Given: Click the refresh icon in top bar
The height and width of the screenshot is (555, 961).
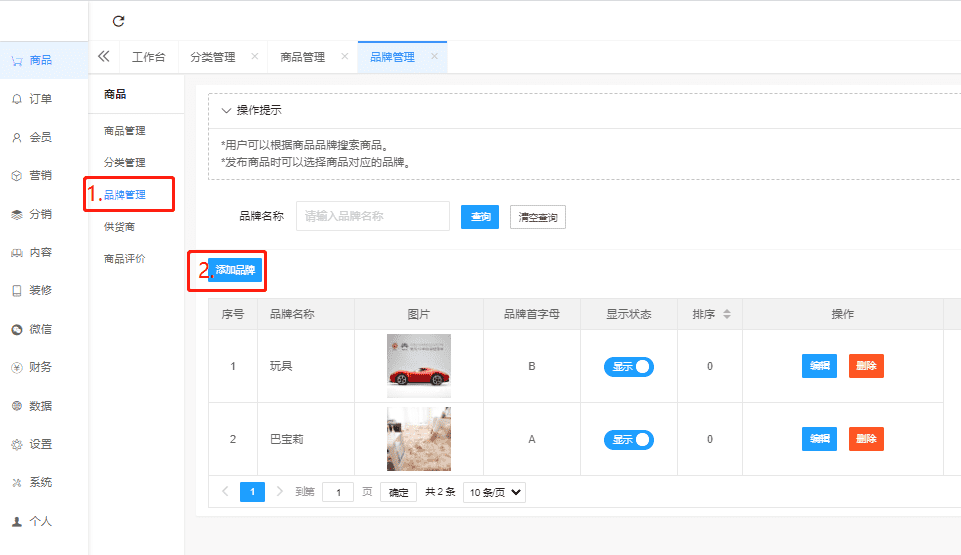Looking at the screenshot, I should click(x=118, y=21).
